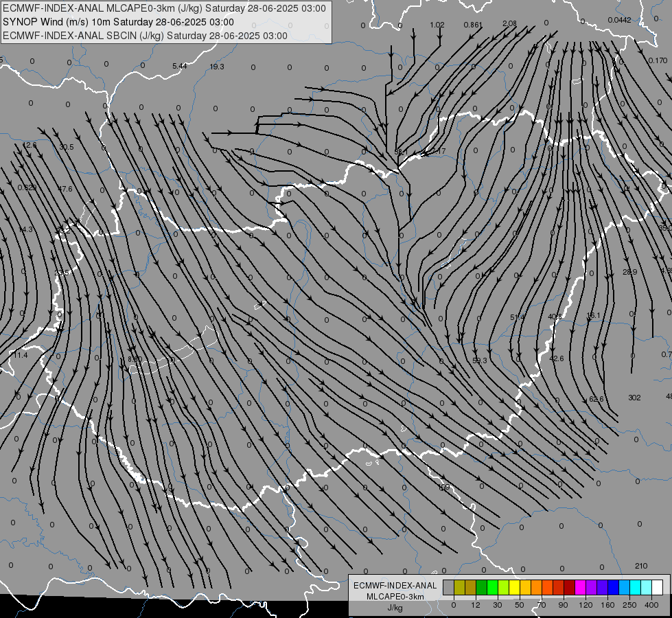Image resolution: width=672 pixels, height=618 pixels.
Task: Click the map value 62.6
Action: tap(596, 399)
